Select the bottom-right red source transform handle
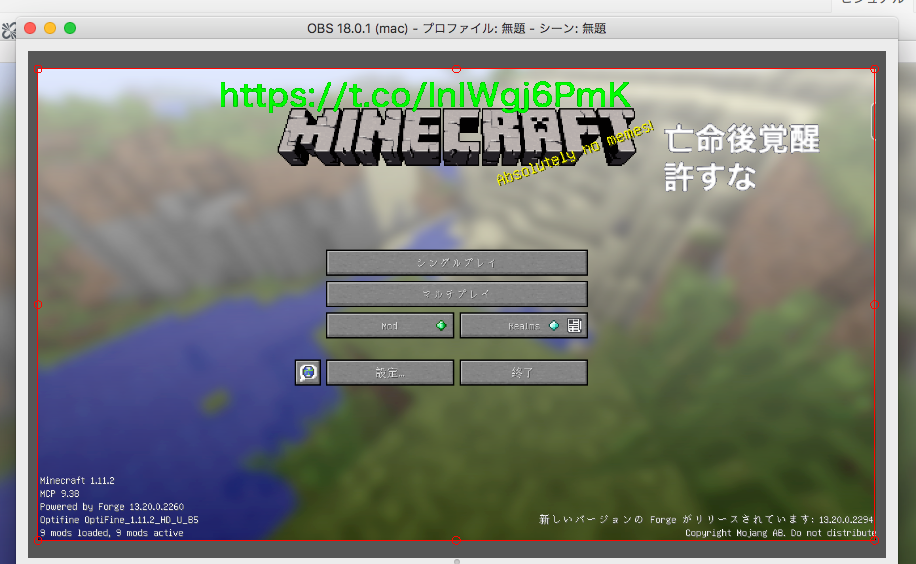The height and width of the screenshot is (564, 916). 874,540
